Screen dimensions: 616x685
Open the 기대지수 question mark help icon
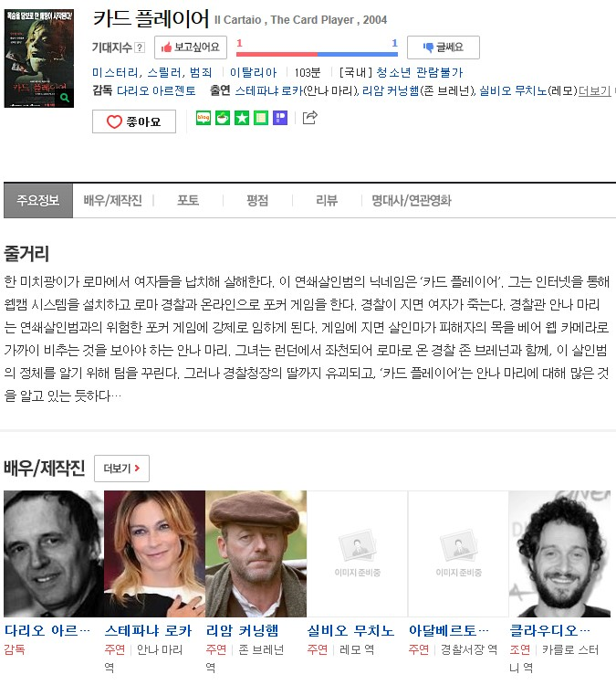pos(140,47)
